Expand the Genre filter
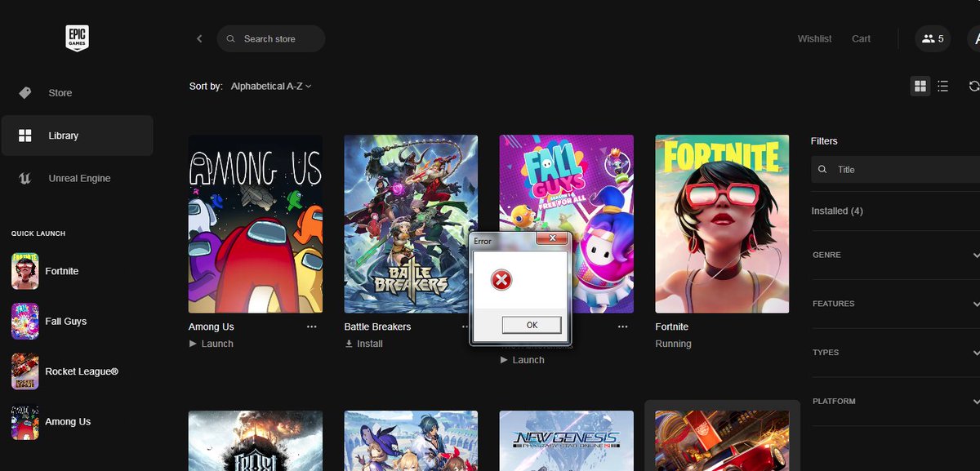Image resolution: width=980 pixels, height=471 pixels. [896, 255]
